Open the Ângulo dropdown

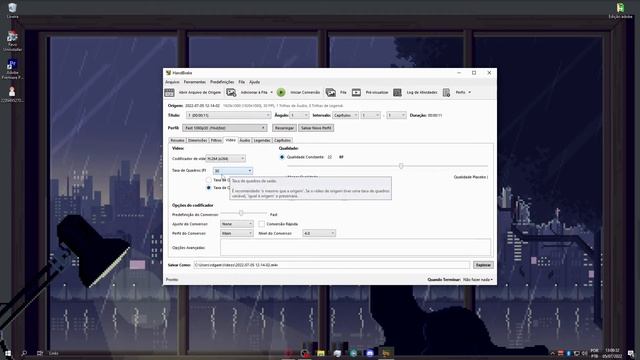pos(299,116)
